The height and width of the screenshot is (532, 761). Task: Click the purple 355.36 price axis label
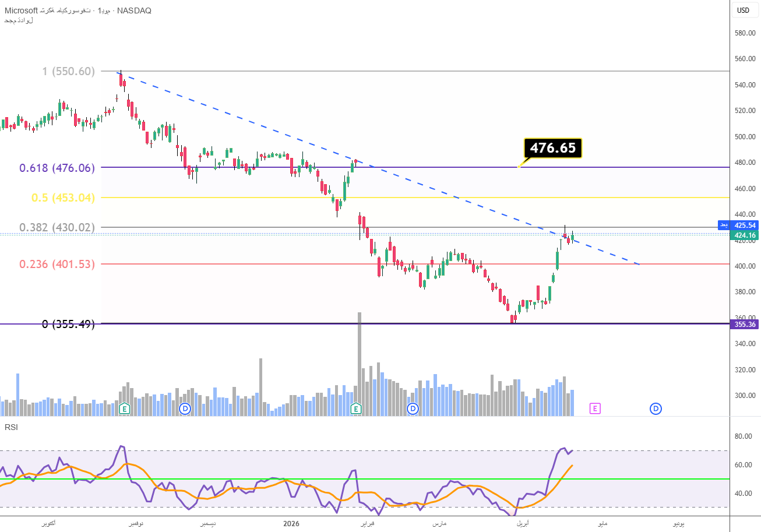pyautogui.click(x=745, y=324)
